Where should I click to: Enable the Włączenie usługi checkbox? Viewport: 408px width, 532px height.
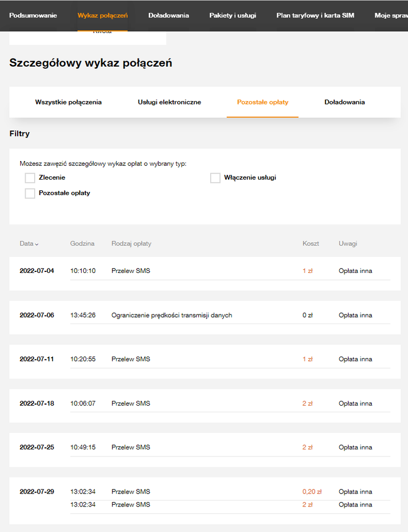point(215,178)
